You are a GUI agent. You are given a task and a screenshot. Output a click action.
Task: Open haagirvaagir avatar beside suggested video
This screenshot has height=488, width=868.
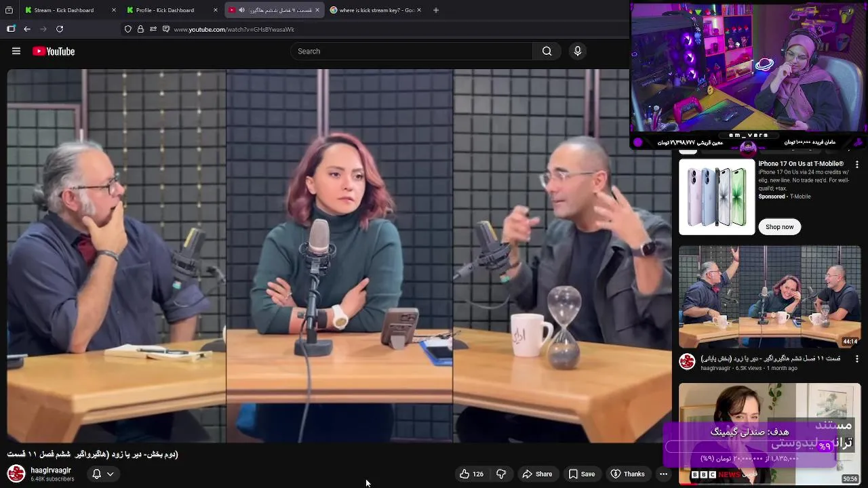click(x=687, y=362)
